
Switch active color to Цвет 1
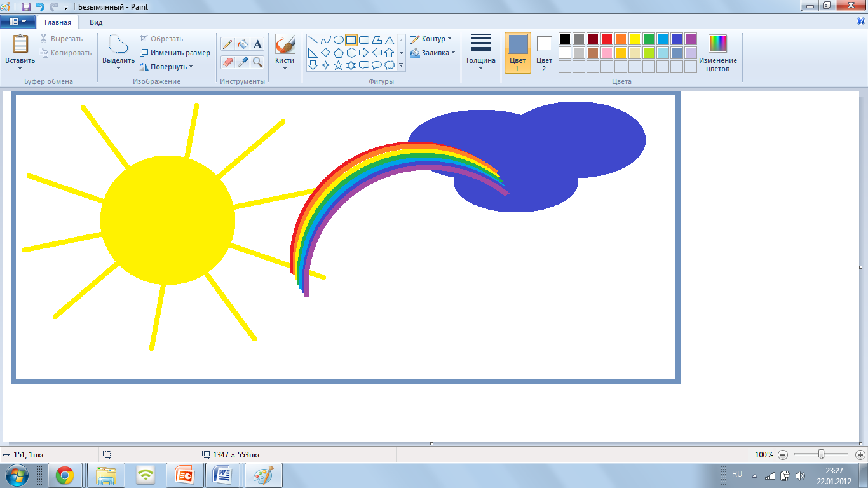[x=517, y=53]
